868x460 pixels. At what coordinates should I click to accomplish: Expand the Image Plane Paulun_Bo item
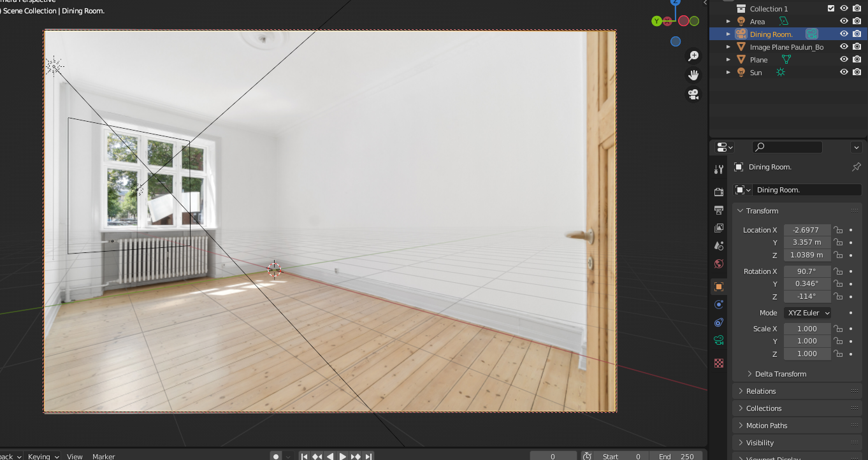[x=728, y=47]
